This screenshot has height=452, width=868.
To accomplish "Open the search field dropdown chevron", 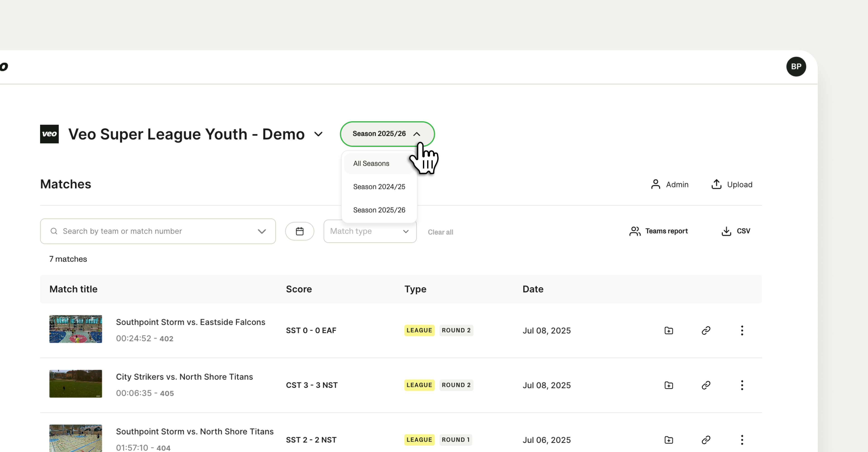I will coord(262,231).
